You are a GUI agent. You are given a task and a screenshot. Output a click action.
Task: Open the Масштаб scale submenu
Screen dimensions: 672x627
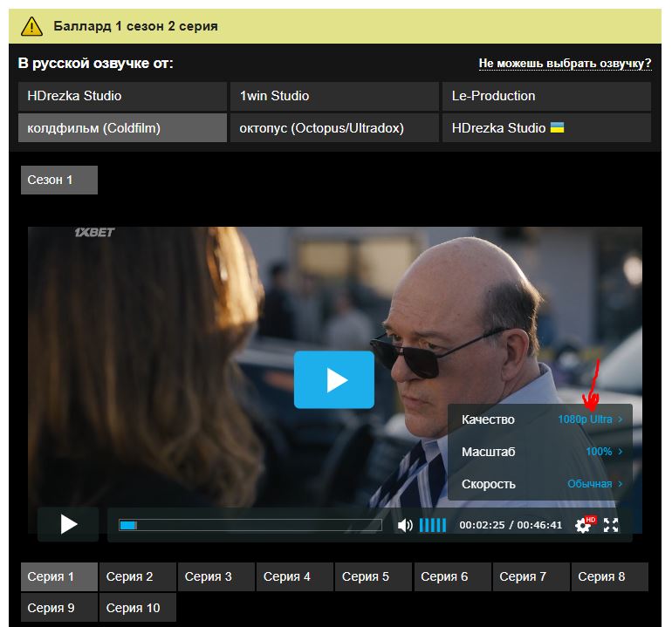(540, 452)
